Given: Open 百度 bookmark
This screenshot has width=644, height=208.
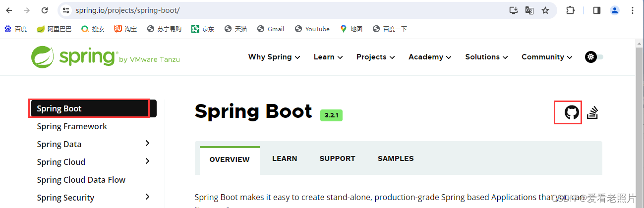Looking at the screenshot, I should [15, 29].
